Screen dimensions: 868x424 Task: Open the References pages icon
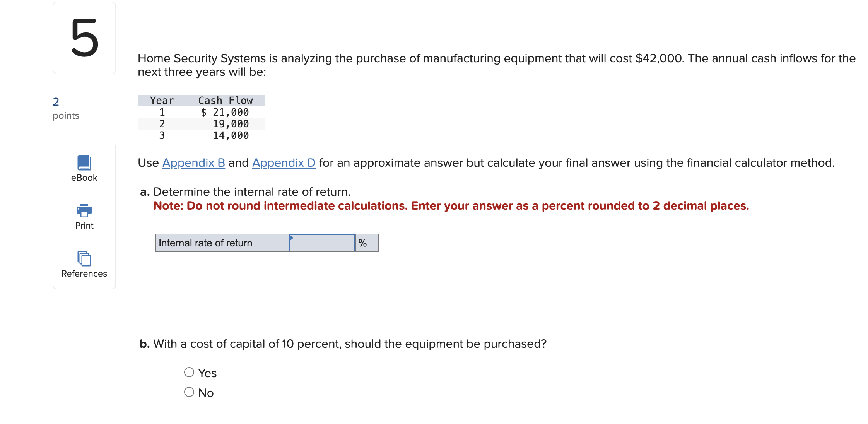[x=84, y=258]
